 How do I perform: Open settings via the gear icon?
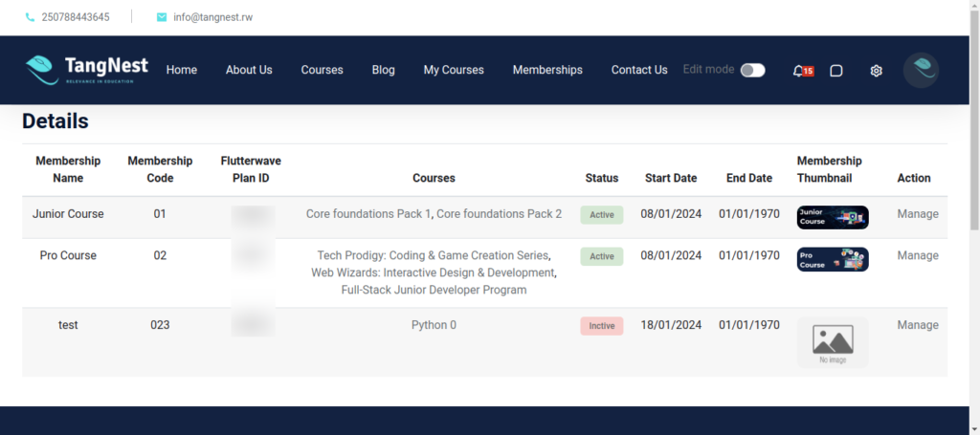click(876, 71)
